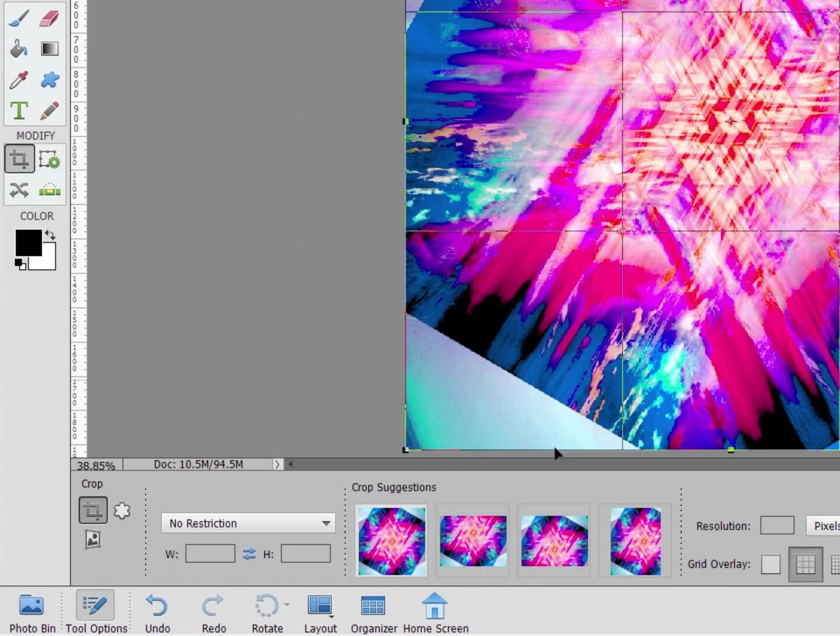Click the Redo button
The image size is (840, 636).
coord(213,613)
